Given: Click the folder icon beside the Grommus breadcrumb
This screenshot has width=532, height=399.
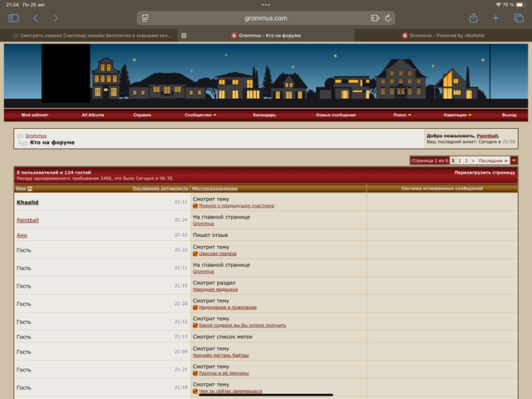Looking at the screenshot, I should 20,135.
